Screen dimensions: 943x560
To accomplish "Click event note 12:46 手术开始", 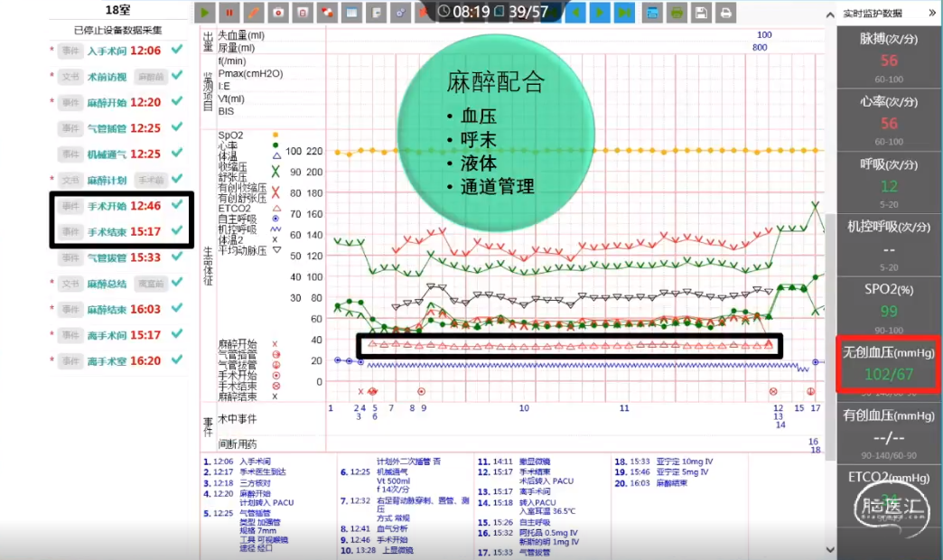I will (373, 539).
